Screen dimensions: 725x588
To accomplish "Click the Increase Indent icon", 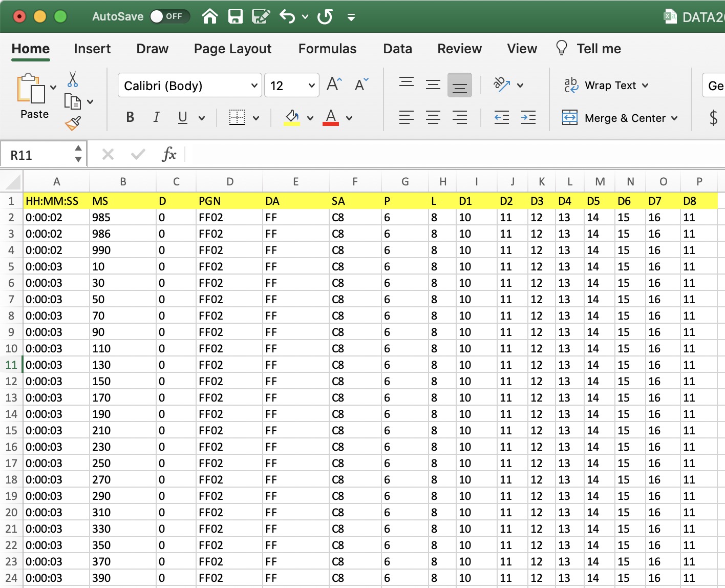I will (x=528, y=118).
